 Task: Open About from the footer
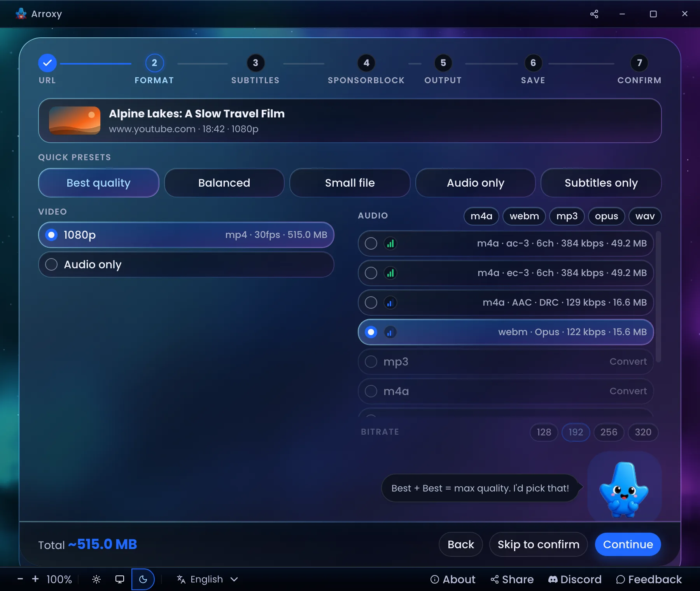(453, 579)
